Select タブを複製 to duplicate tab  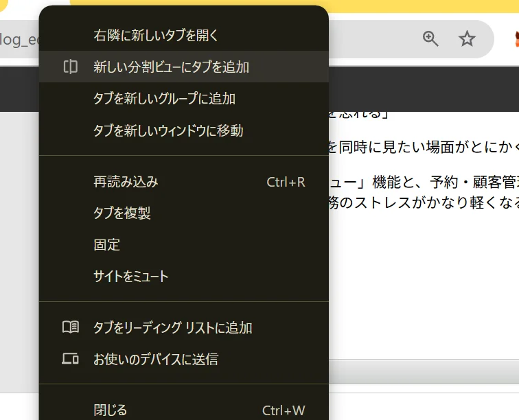(x=184, y=213)
